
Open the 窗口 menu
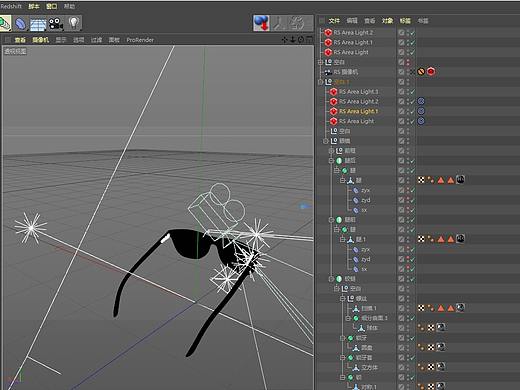pyautogui.click(x=51, y=6)
